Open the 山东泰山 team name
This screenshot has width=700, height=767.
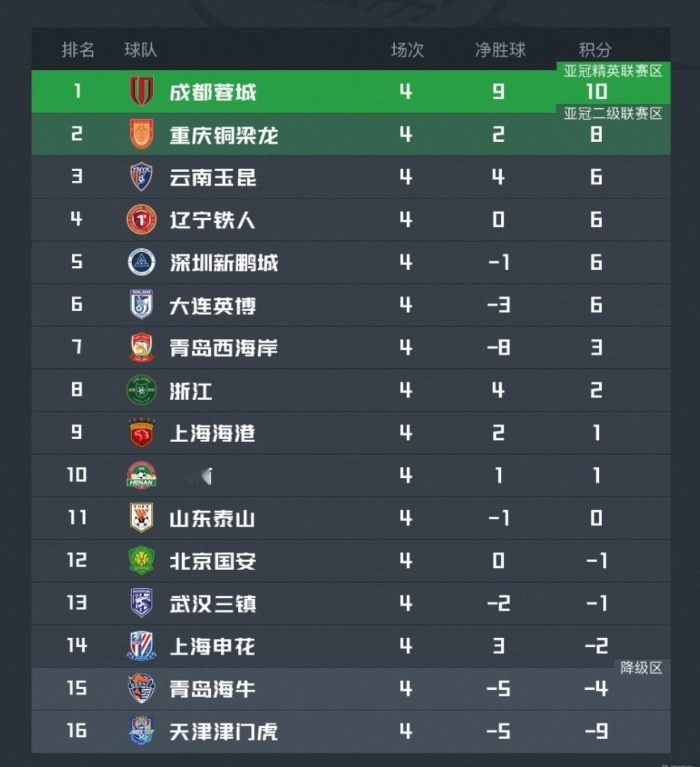coord(213,519)
